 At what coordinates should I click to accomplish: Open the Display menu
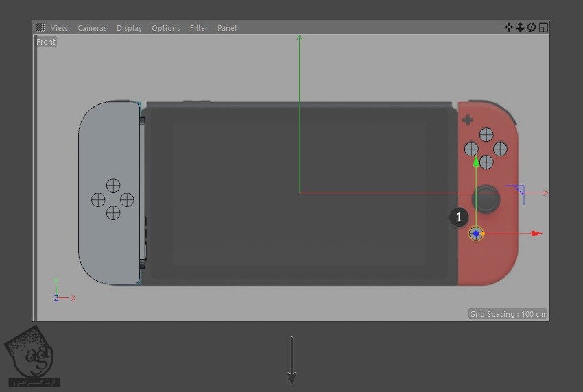coord(129,28)
